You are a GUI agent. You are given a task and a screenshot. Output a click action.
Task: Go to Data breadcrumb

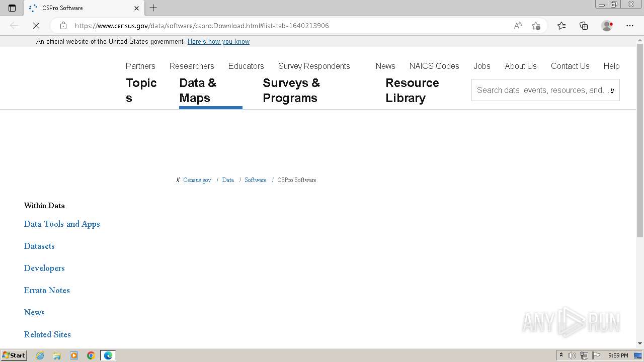tap(228, 180)
